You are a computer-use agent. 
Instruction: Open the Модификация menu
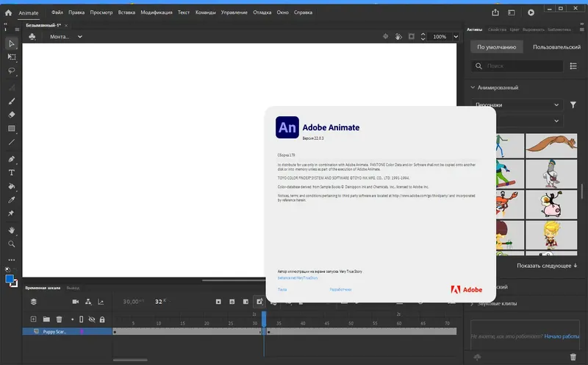157,13
